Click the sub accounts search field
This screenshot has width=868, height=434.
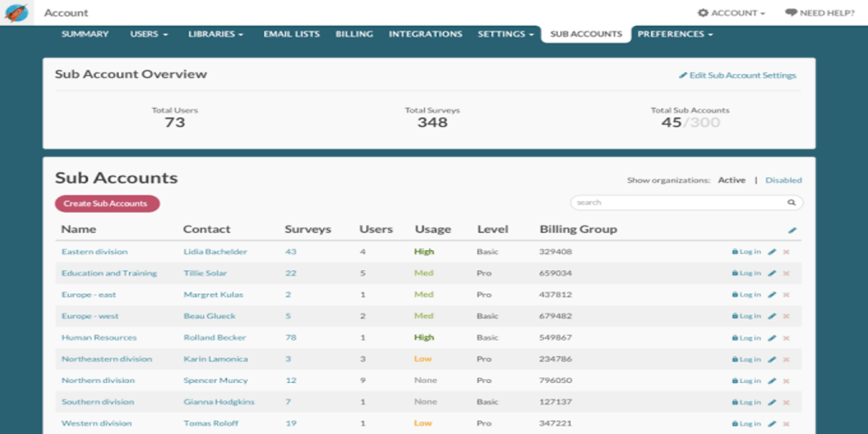coord(687,203)
